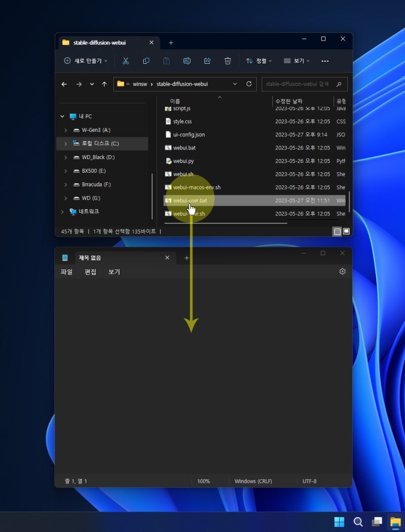Open the 정렬 sort dropdown
Screen dimensions: 405x532
coord(259,61)
